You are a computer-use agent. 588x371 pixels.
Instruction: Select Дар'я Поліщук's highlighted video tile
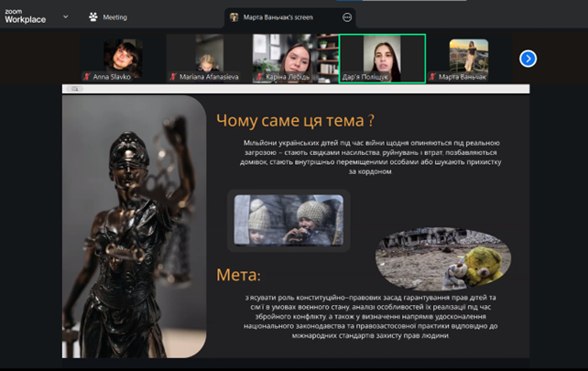point(382,55)
